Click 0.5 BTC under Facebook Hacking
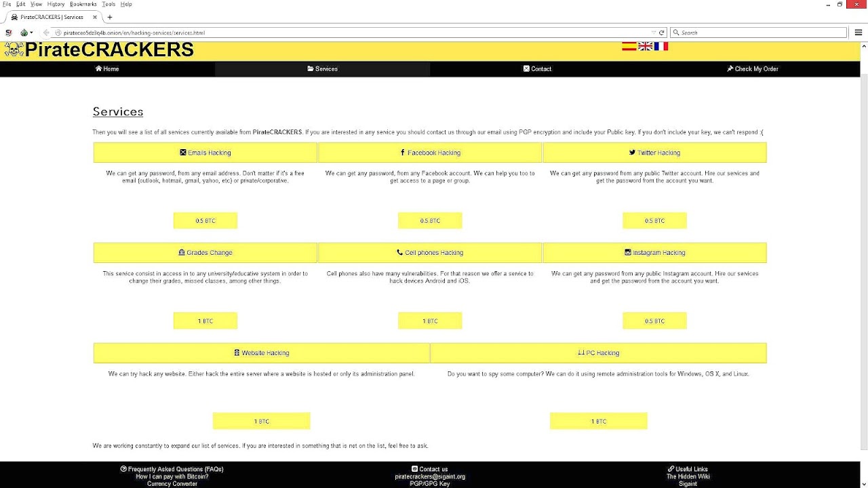The image size is (868, 488). pyautogui.click(x=430, y=221)
